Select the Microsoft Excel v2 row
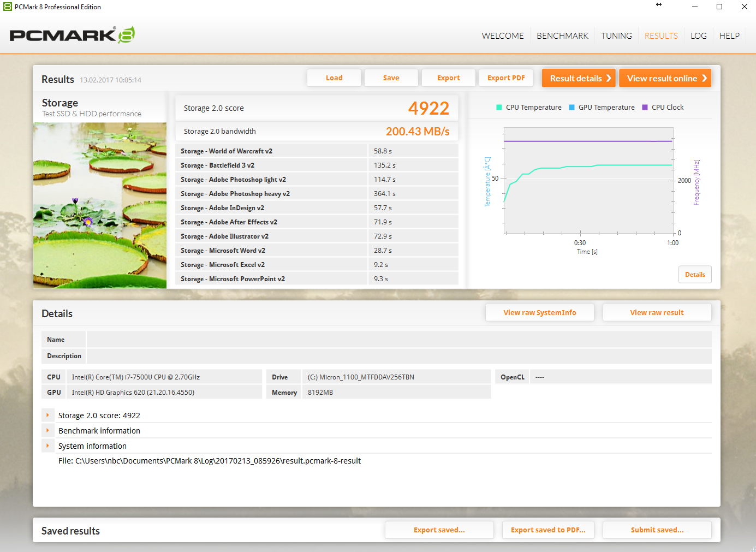This screenshot has height=552, width=756. [x=317, y=265]
